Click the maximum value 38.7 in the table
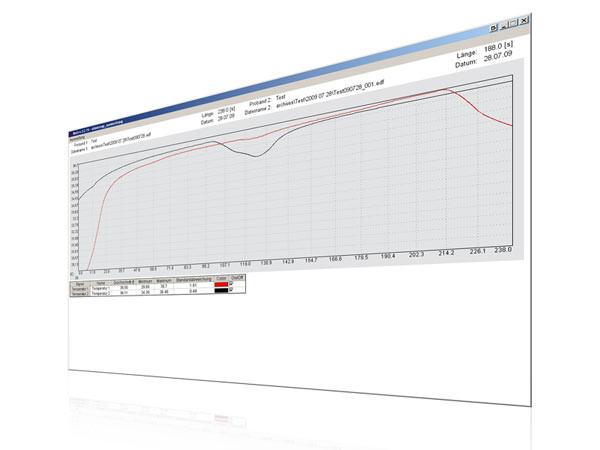Screen dimensions: 600x450 tap(164, 286)
